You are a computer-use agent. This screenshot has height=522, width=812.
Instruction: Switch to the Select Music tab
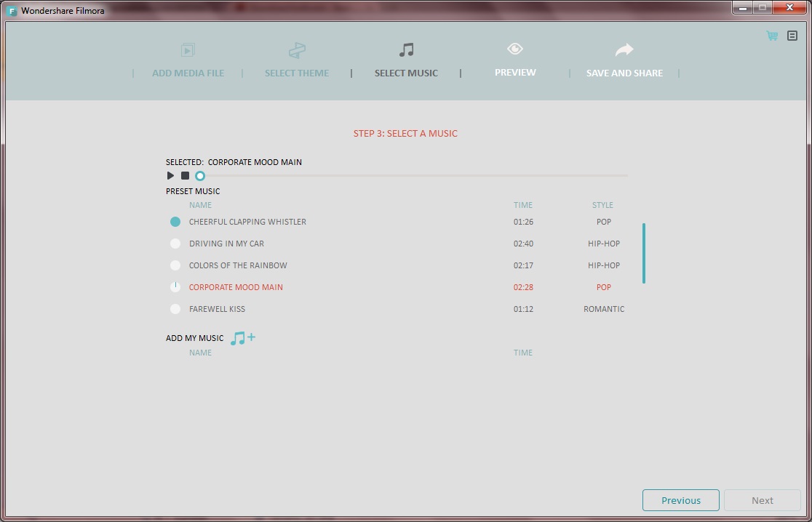(x=406, y=73)
